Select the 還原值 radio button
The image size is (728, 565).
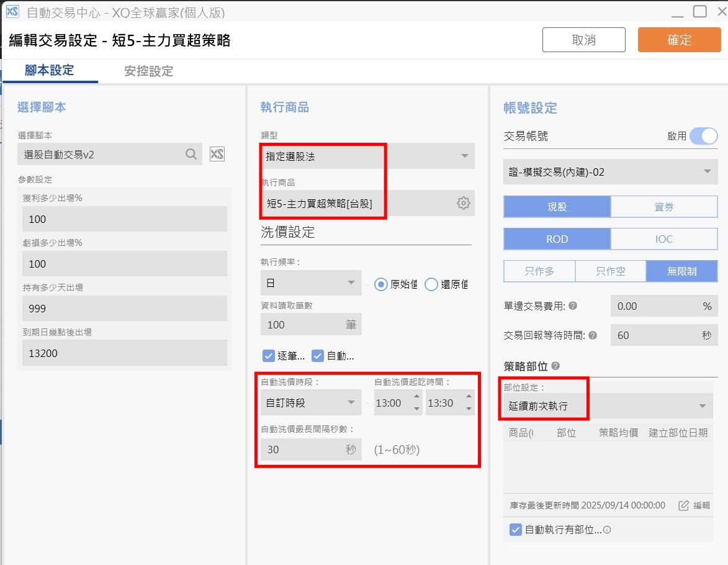coord(431,284)
